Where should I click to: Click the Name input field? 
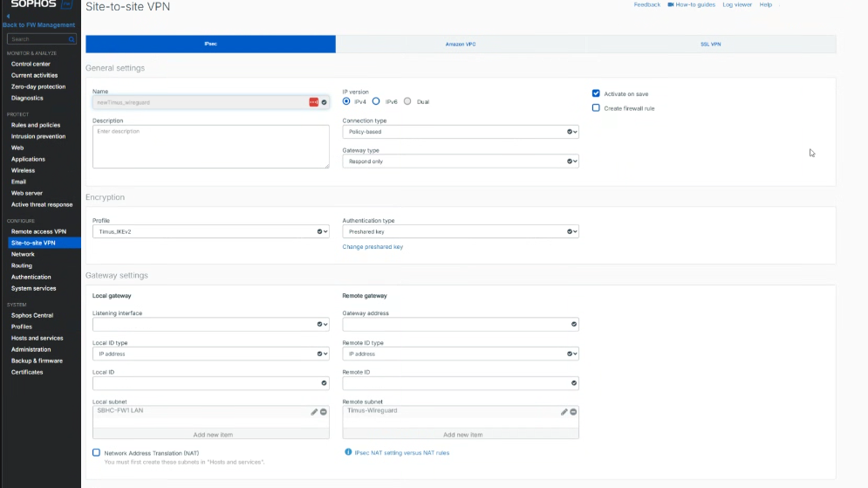[211, 102]
